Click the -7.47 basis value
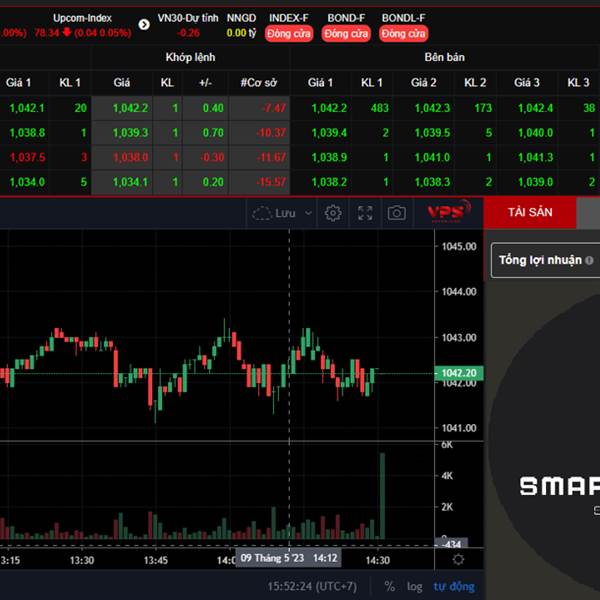 [274, 108]
